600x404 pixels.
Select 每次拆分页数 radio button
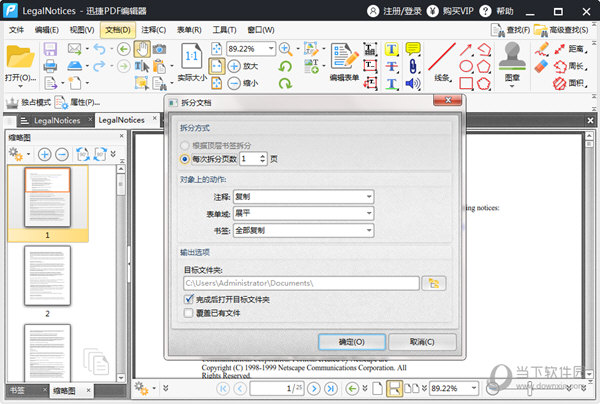point(184,158)
